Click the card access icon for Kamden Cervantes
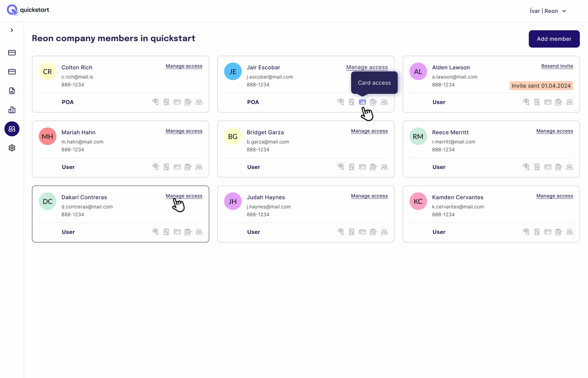Image resolution: width=588 pixels, height=378 pixels. 548,232
